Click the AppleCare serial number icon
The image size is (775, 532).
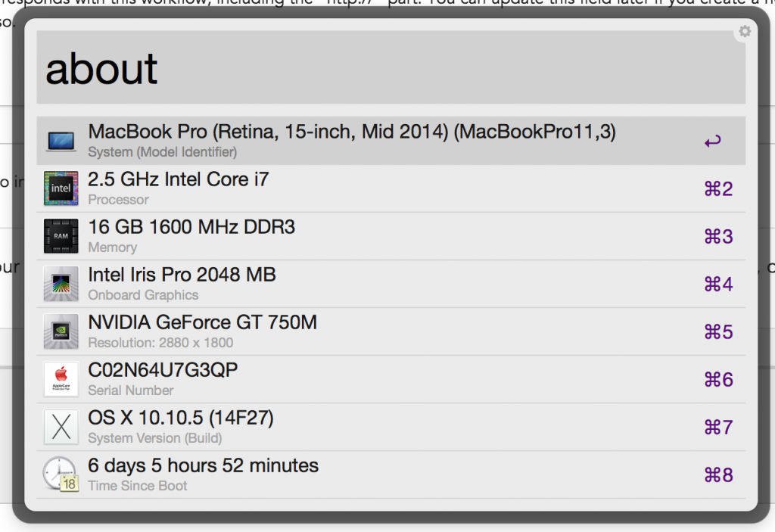61,379
